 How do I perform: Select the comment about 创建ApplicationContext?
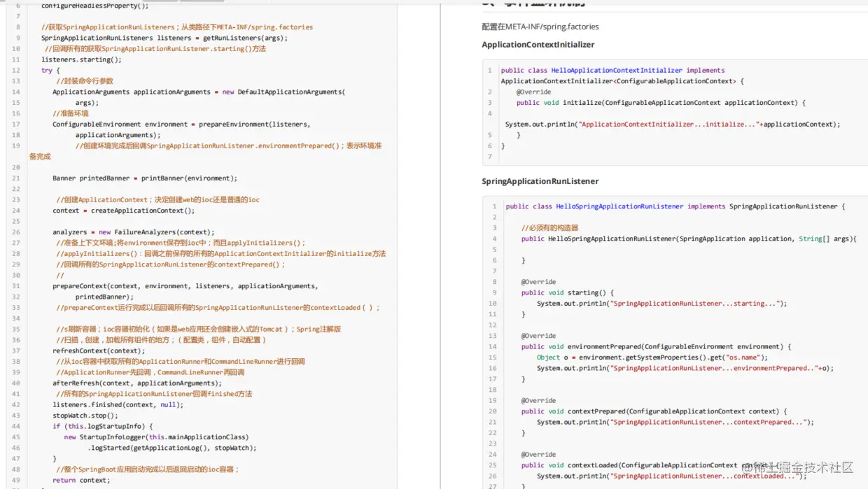(157, 199)
